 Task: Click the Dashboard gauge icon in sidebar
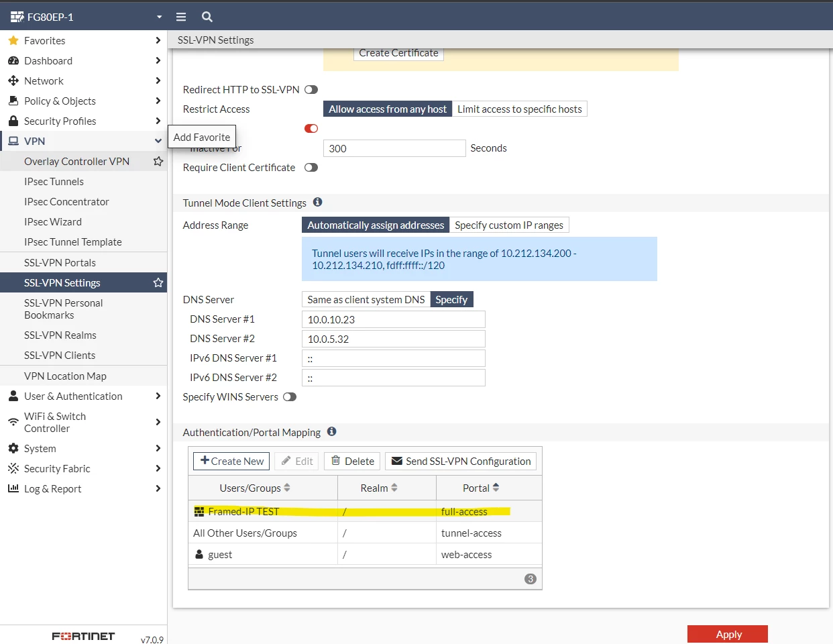[x=13, y=60]
